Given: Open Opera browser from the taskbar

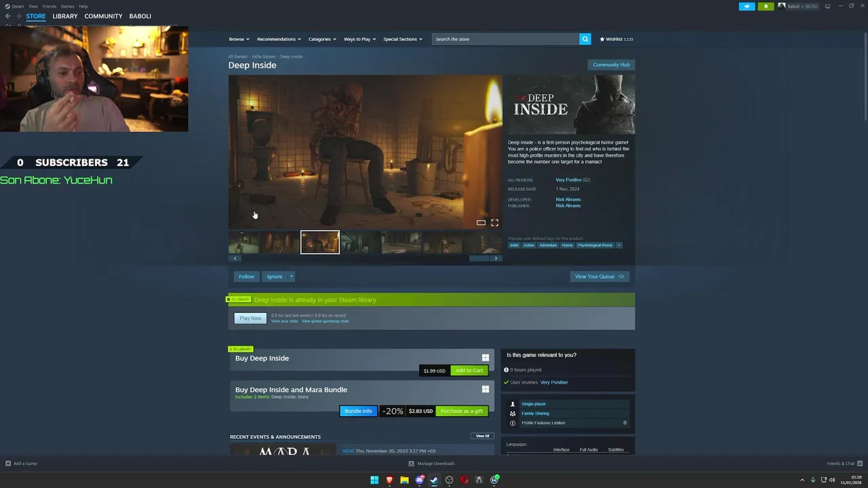Looking at the screenshot, I should (465, 480).
